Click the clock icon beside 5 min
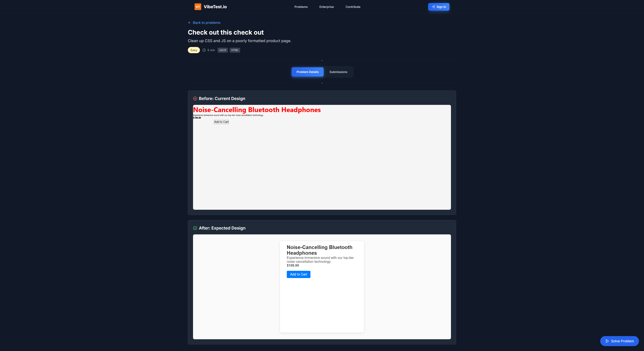Image resolution: width=644 pixels, height=351 pixels. 204,50
